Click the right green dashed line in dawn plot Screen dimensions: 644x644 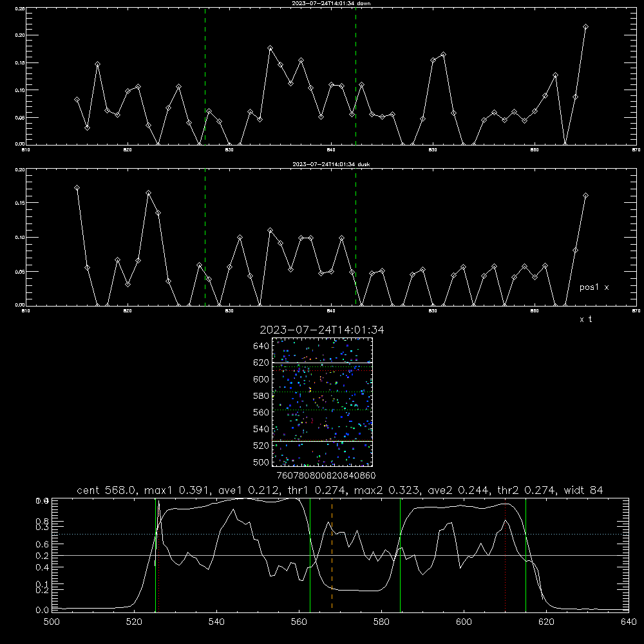pos(355,76)
